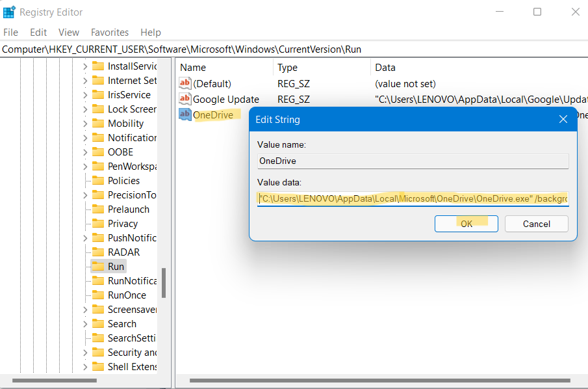The width and height of the screenshot is (588, 389).
Task: Select the (Default) value name
Action: pyautogui.click(x=212, y=84)
